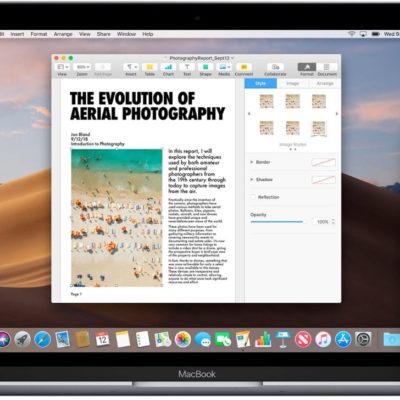Click the heading 'The Evolution of Aerial Photography'

coord(147,106)
